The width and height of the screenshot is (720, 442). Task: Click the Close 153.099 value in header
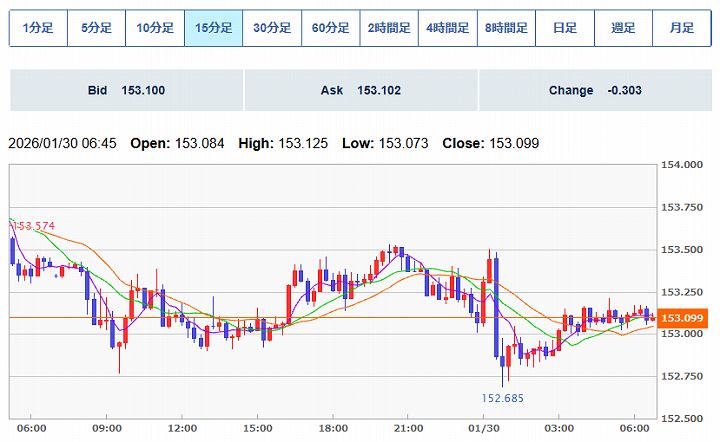click(514, 144)
